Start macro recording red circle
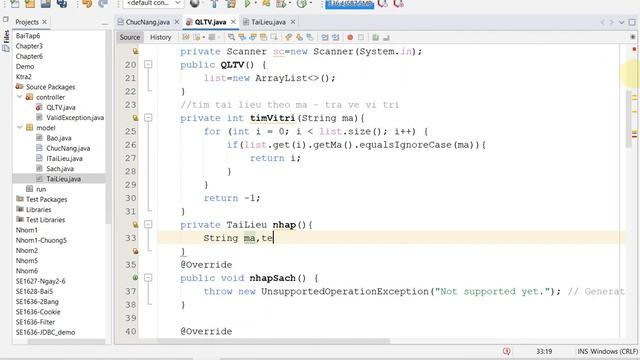The image size is (640, 360). (350, 37)
